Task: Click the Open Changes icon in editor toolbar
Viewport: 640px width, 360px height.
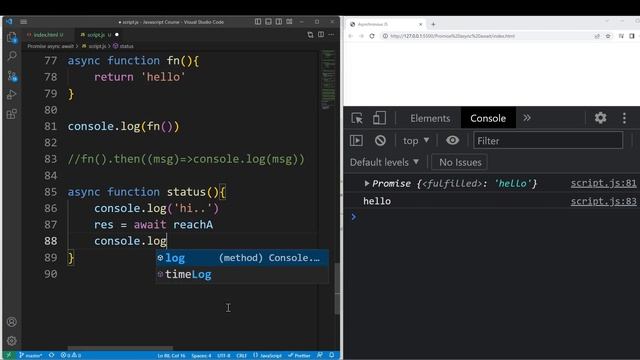Action: point(310,35)
